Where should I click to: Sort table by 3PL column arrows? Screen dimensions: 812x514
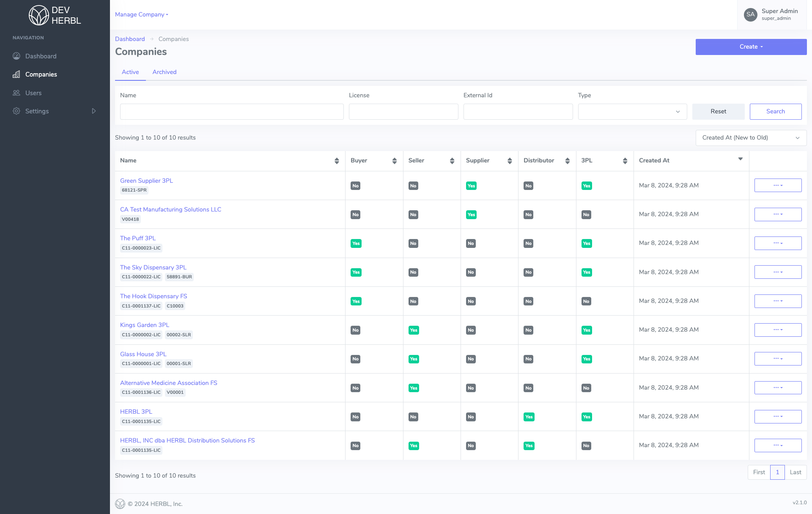625,161
